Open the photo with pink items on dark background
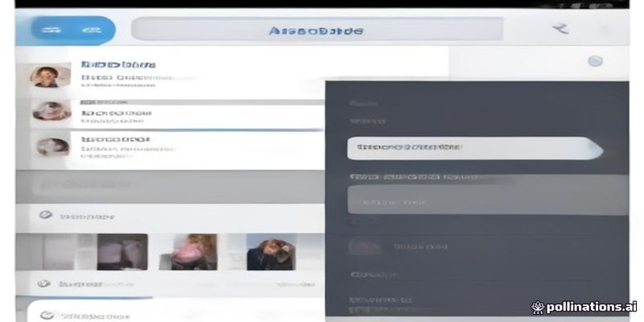 click(x=122, y=252)
